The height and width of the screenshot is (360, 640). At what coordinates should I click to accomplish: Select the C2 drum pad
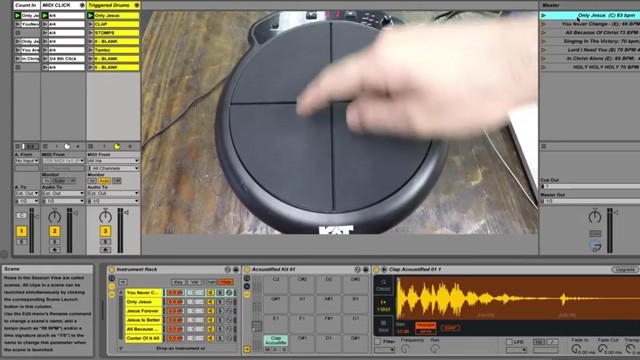[x=276, y=284]
